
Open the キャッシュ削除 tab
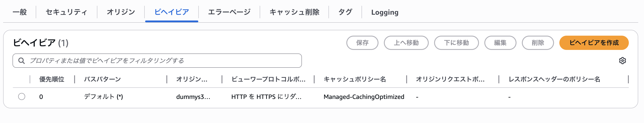click(294, 12)
